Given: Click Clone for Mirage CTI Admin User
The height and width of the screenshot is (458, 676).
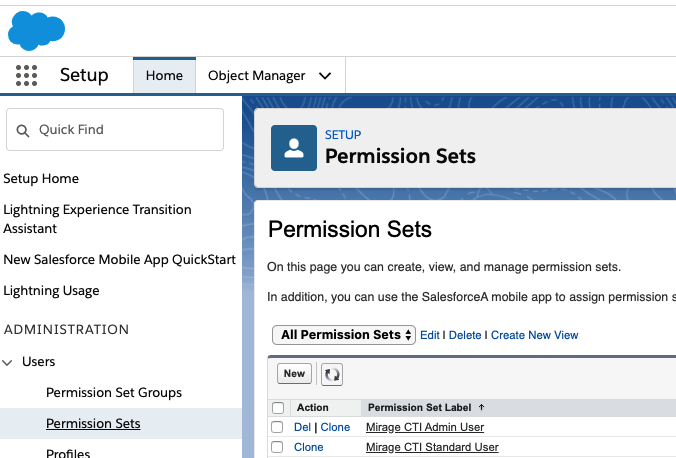Looking at the screenshot, I should (x=335, y=427).
